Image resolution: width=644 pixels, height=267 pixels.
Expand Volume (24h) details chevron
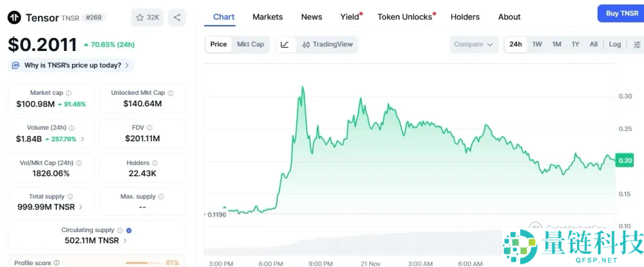tap(82, 139)
